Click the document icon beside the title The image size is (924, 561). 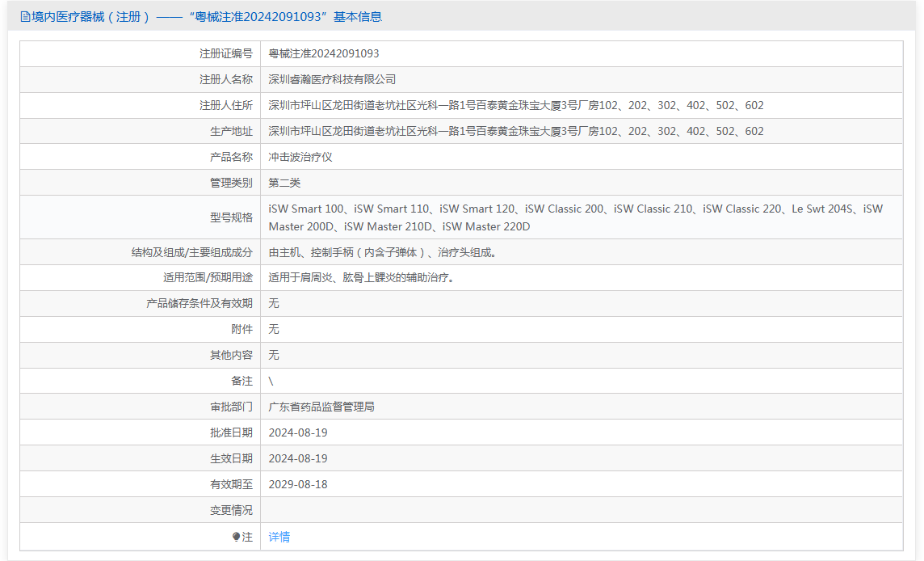[x=25, y=16]
